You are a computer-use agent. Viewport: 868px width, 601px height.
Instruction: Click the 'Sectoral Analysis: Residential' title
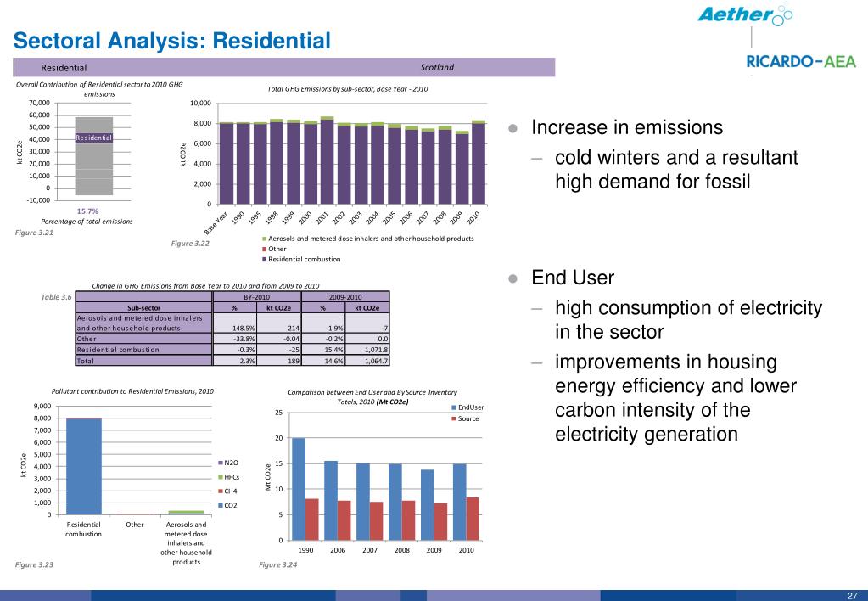coord(171,41)
